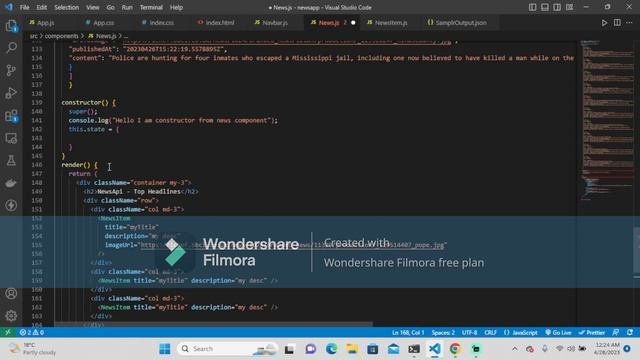This screenshot has height=360, width=640.
Task: Toggle the bottom panel layout icon
Action: point(545,7)
